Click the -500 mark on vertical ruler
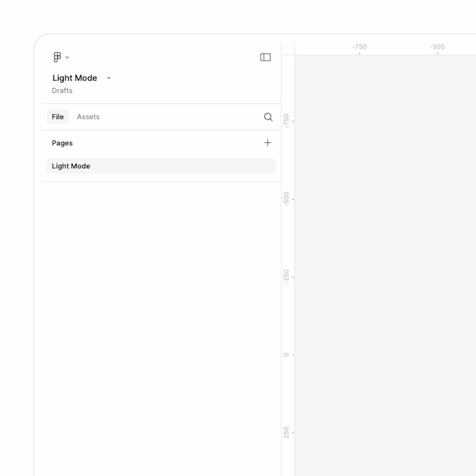The image size is (476, 476). (286, 199)
